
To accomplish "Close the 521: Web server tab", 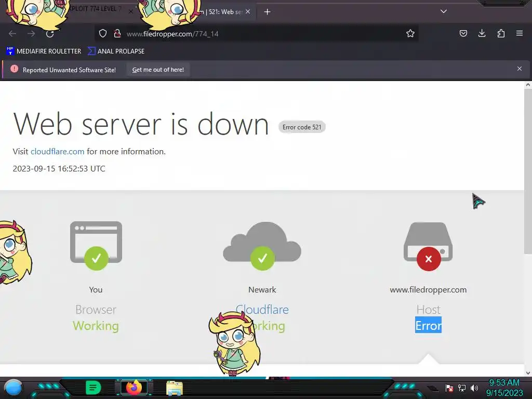I will click(x=248, y=11).
